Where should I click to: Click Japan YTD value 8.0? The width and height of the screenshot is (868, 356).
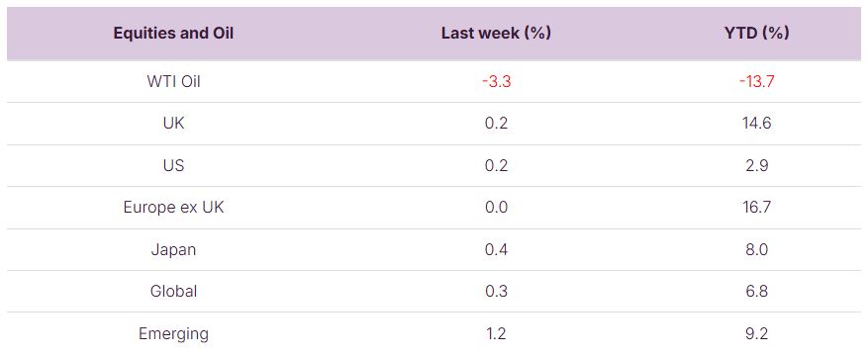(757, 249)
